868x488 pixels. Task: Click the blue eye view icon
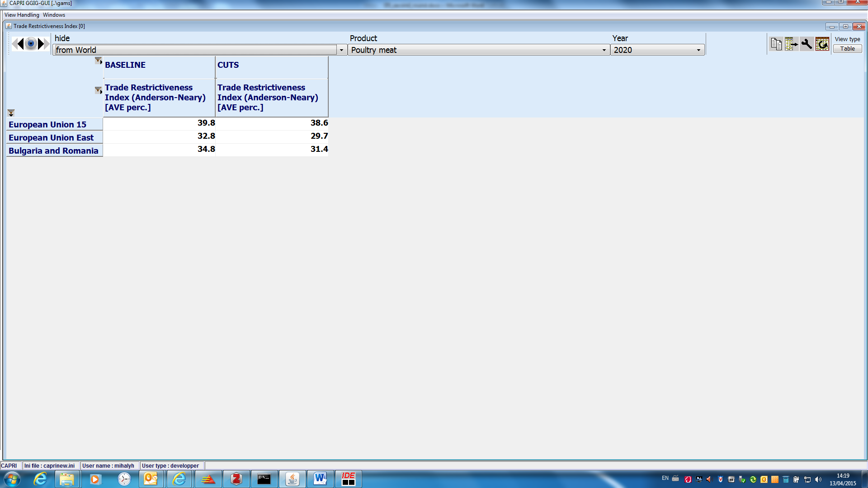(x=31, y=44)
